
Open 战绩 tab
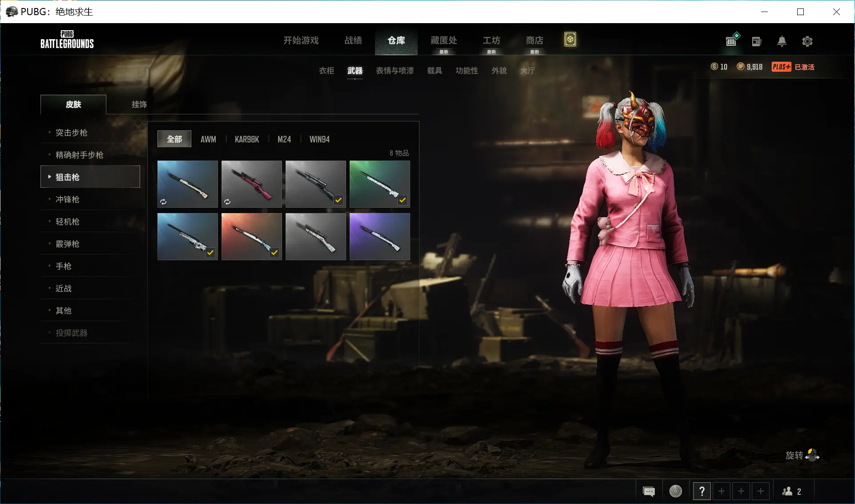pos(353,40)
